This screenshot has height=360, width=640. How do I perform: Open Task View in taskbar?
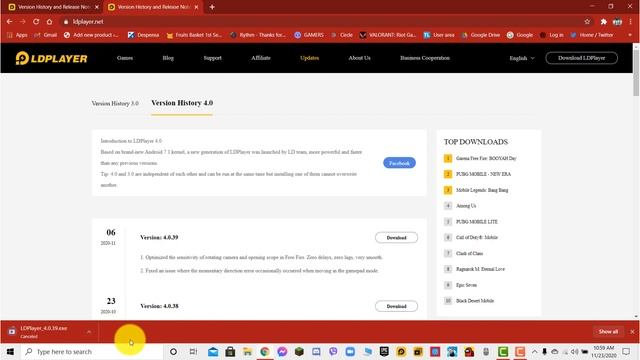click(193, 352)
